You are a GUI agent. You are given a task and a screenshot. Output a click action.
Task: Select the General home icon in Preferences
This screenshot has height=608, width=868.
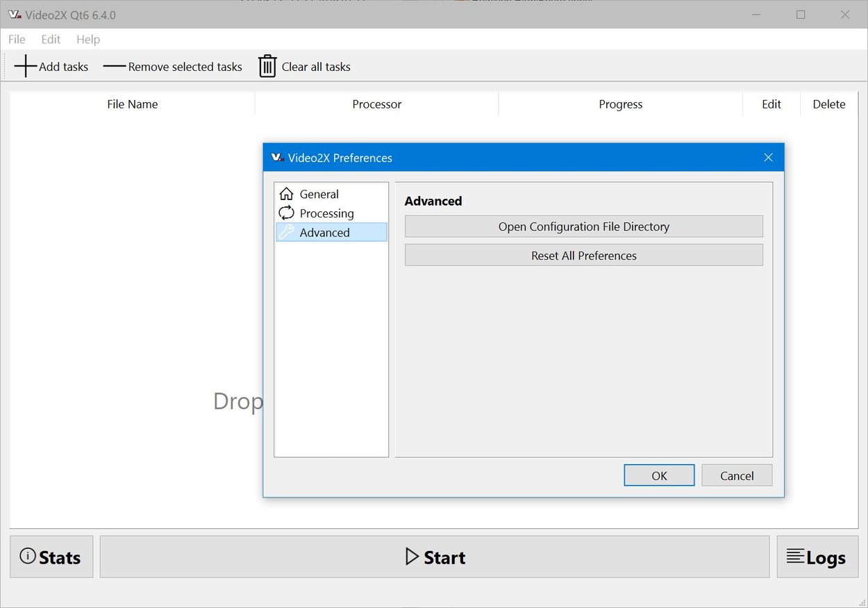point(286,194)
